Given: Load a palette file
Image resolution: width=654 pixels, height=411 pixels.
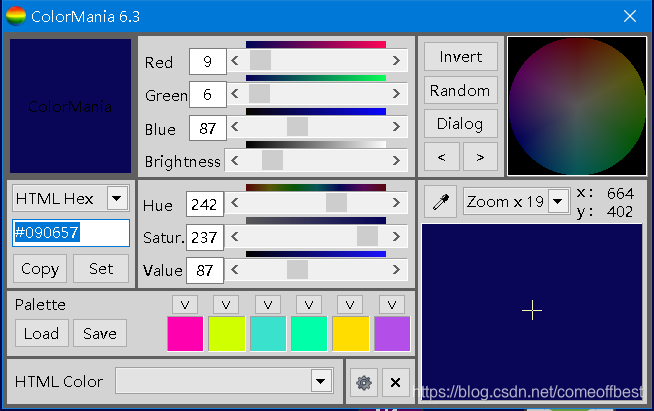Looking at the screenshot, I should coord(42,333).
